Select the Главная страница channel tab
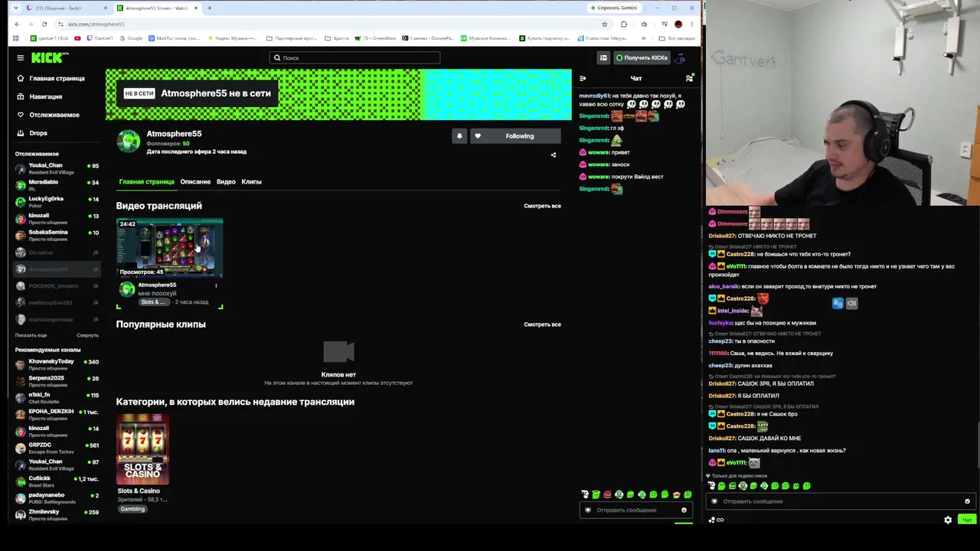This screenshot has height=551, width=980. pyautogui.click(x=146, y=181)
